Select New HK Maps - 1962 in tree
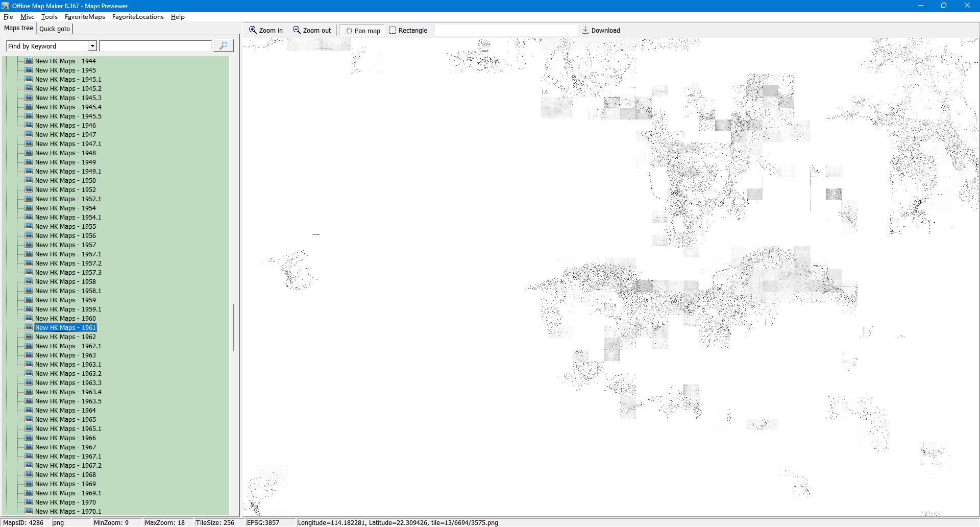Screen dimensions: 980x527 click(65, 337)
